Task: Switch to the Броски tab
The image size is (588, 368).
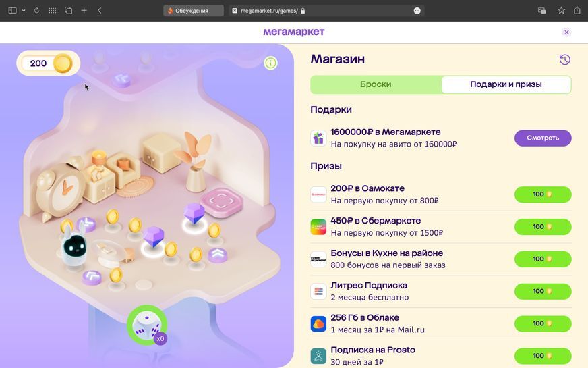Action: (x=376, y=84)
